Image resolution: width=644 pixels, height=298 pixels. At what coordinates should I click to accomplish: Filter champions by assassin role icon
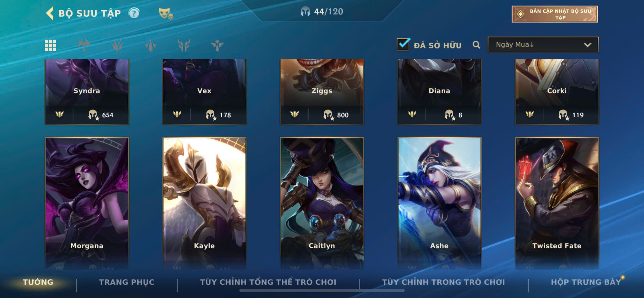click(x=150, y=45)
